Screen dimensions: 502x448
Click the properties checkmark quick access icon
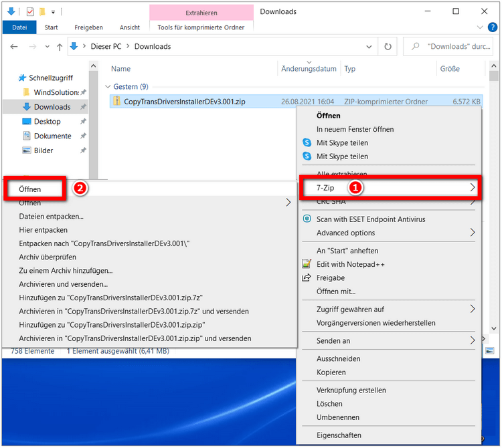[29, 12]
